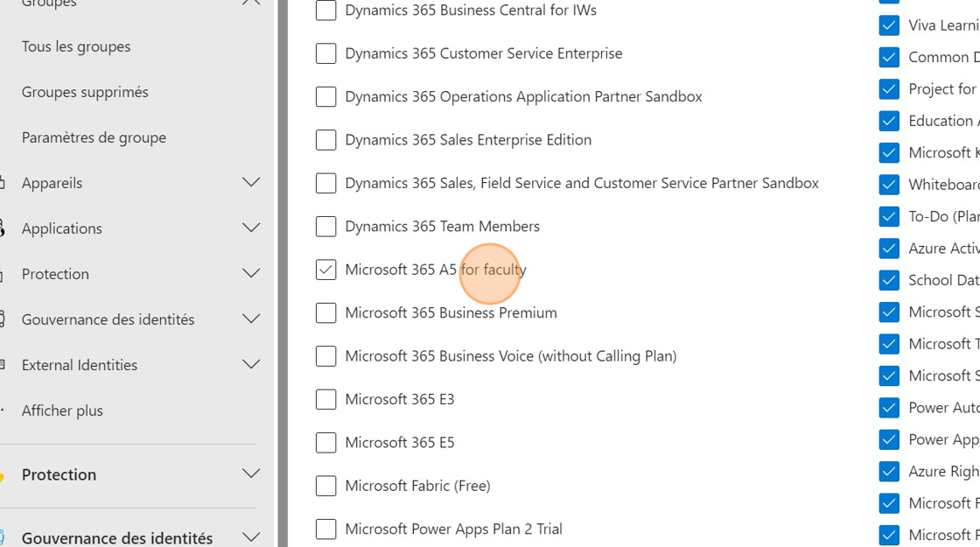Uncheck the Viva Learning service plan
Screen dimensions: 980x547
tap(889, 25)
